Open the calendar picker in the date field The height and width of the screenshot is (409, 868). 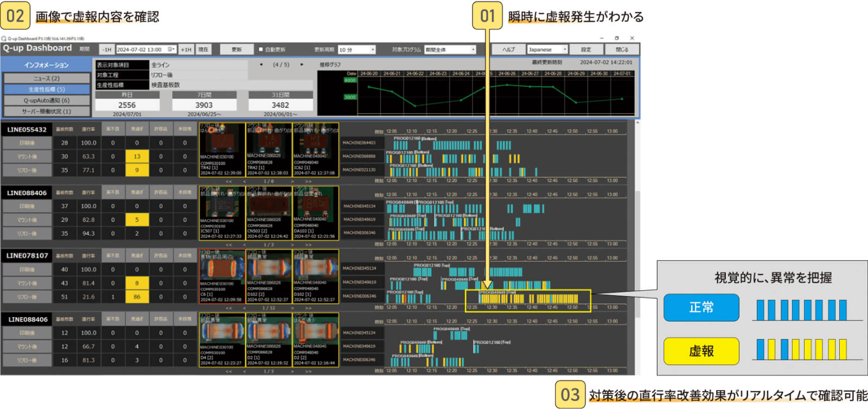(171, 49)
